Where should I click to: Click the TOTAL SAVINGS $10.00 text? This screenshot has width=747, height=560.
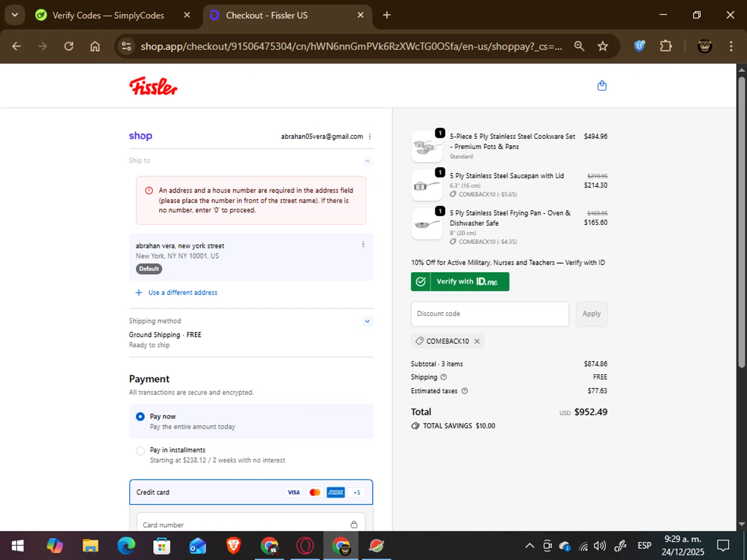(x=459, y=426)
